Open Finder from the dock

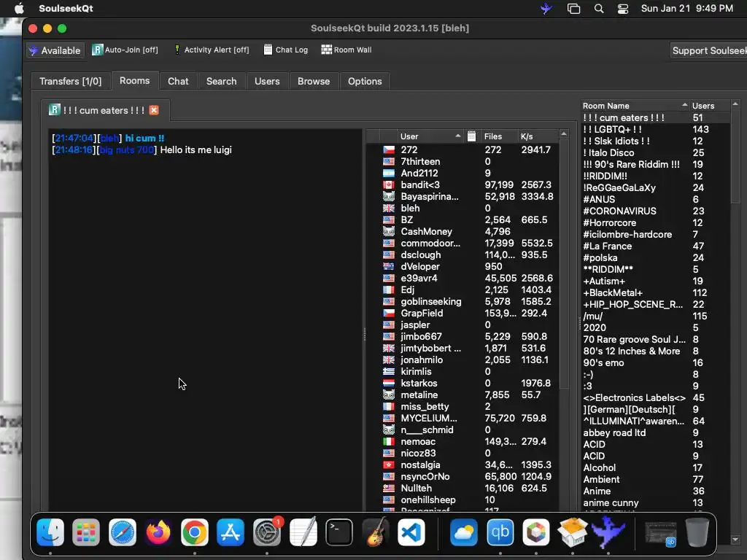tap(50, 532)
